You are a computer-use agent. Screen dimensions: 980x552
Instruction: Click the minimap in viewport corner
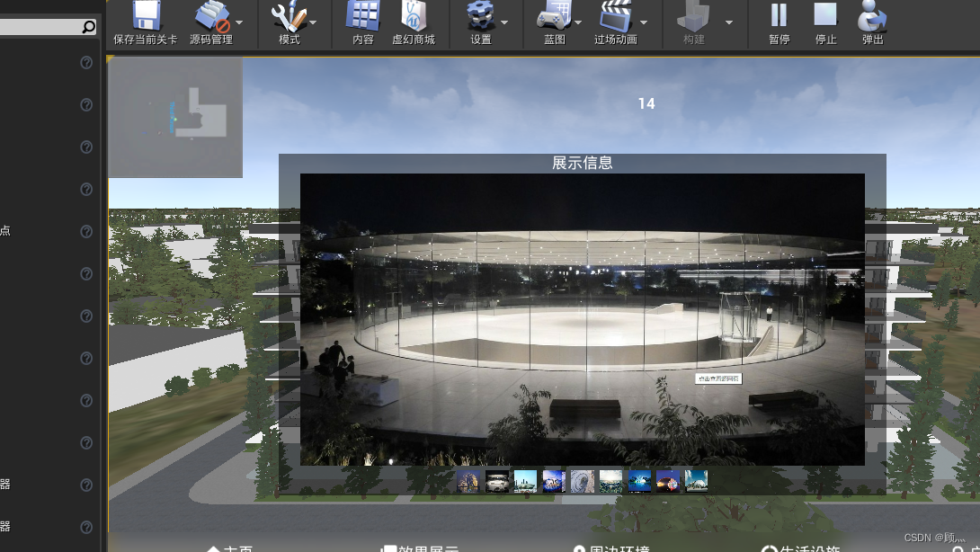click(175, 118)
